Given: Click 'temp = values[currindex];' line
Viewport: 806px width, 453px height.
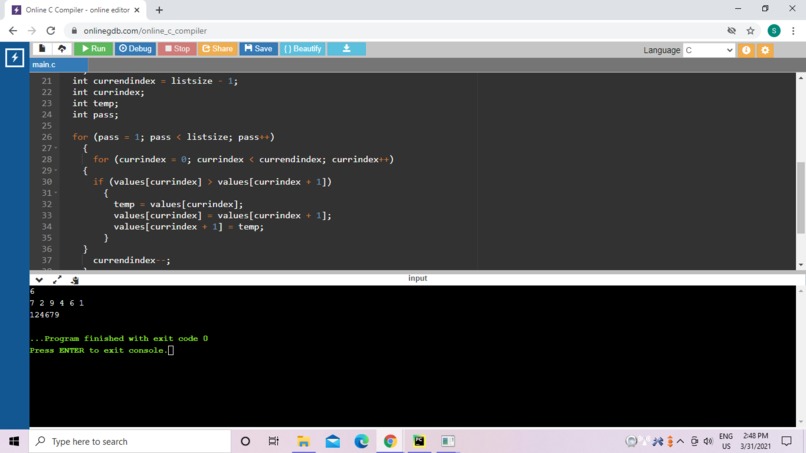Looking at the screenshot, I should click(x=178, y=204).
